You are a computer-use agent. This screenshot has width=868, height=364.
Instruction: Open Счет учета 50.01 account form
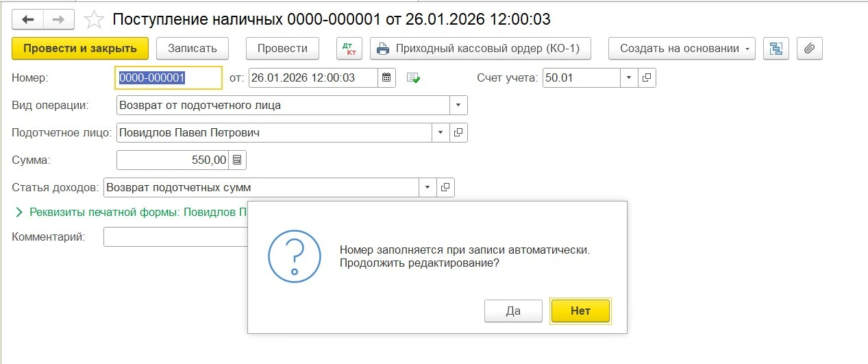click(647, 77)
